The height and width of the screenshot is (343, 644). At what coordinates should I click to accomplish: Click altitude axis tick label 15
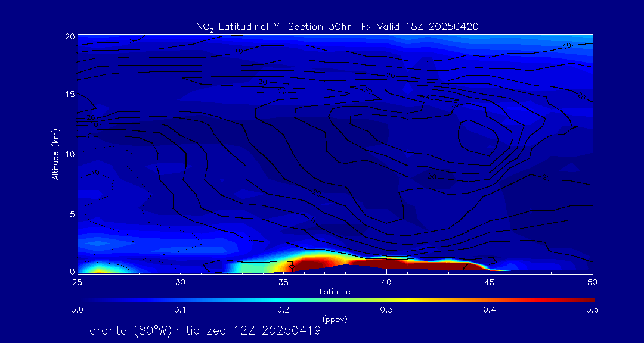tap(70, 94)
